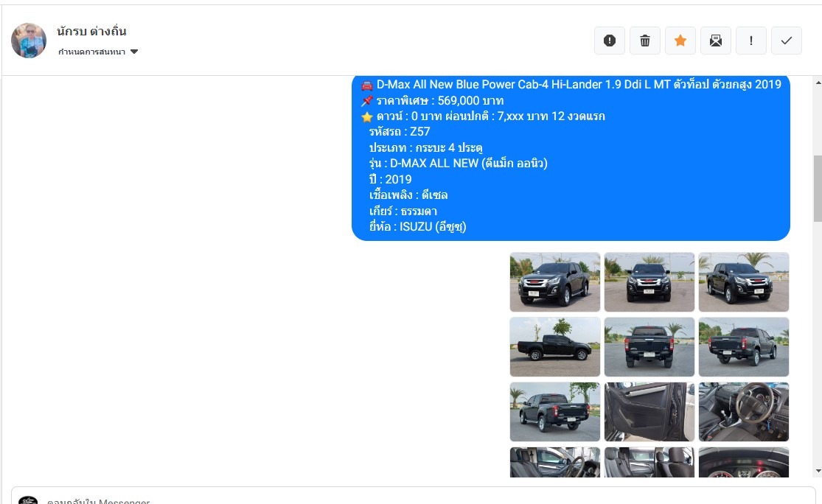This screenshot has width=822, height=504.
Task: Open the นักรบ ต่างถิ่น contact name
Action: point(91,32)
